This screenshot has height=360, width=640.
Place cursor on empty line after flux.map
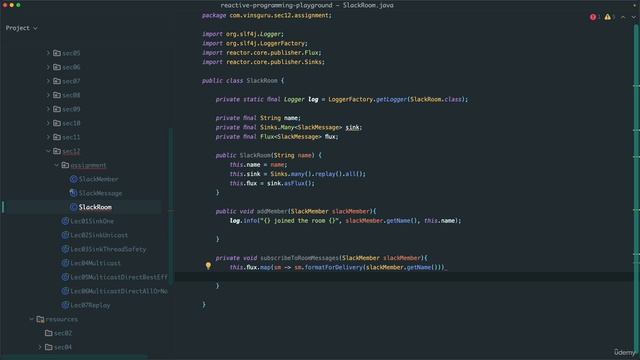point(404,276)
